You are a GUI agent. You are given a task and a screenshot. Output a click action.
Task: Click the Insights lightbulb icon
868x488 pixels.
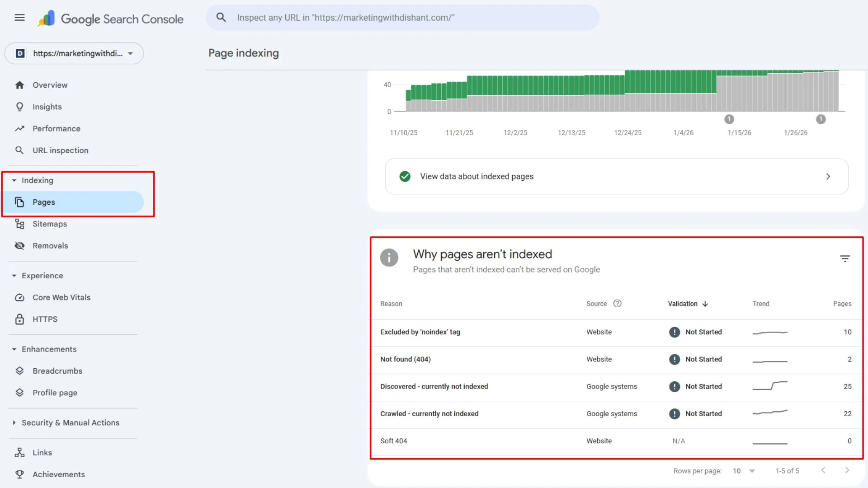pos(20,107)
